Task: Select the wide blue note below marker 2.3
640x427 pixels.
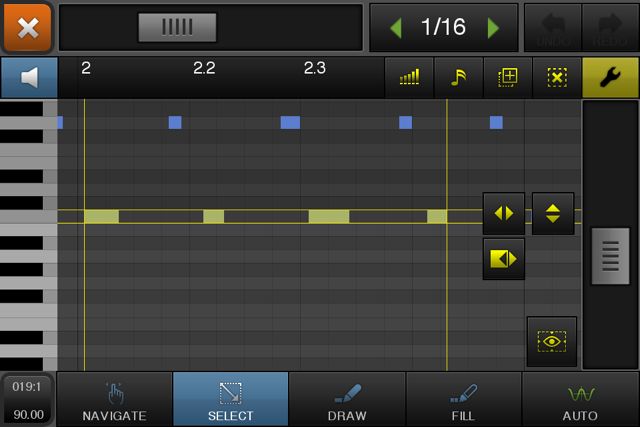Action: click(x=290, y=122)
